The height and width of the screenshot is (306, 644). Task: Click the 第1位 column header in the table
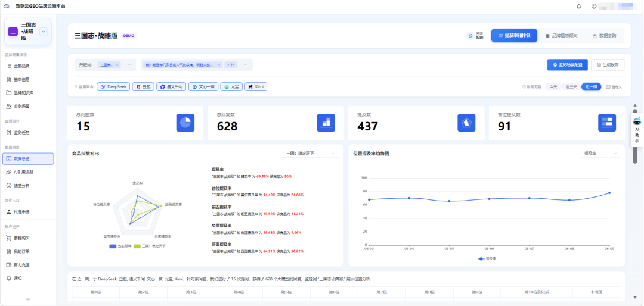(x=95, y=292)
